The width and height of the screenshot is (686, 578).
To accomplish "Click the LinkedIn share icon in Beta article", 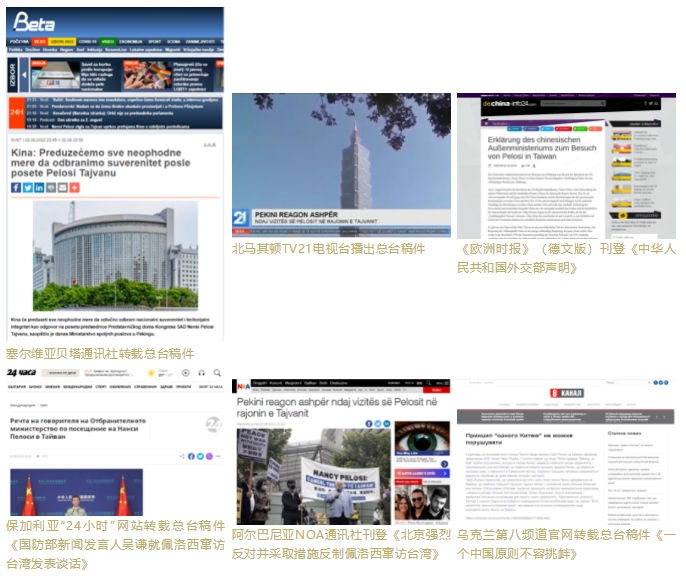I will click(39, 187).
